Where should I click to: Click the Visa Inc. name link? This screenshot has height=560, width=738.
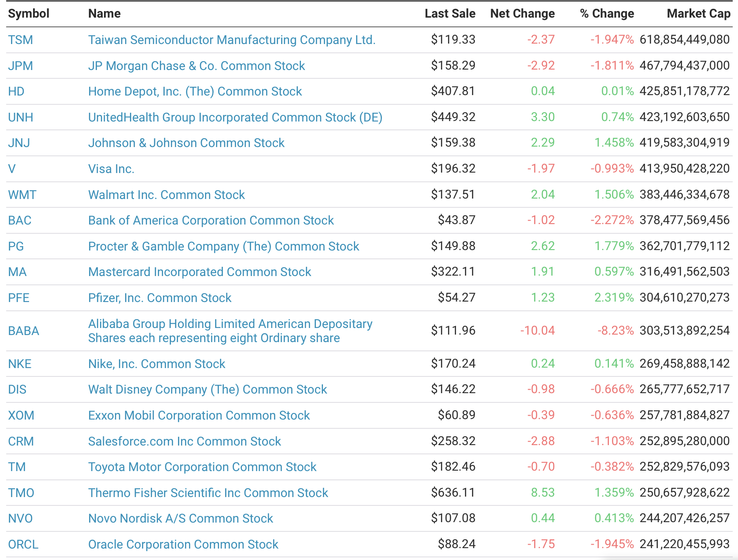click(111, 169)
